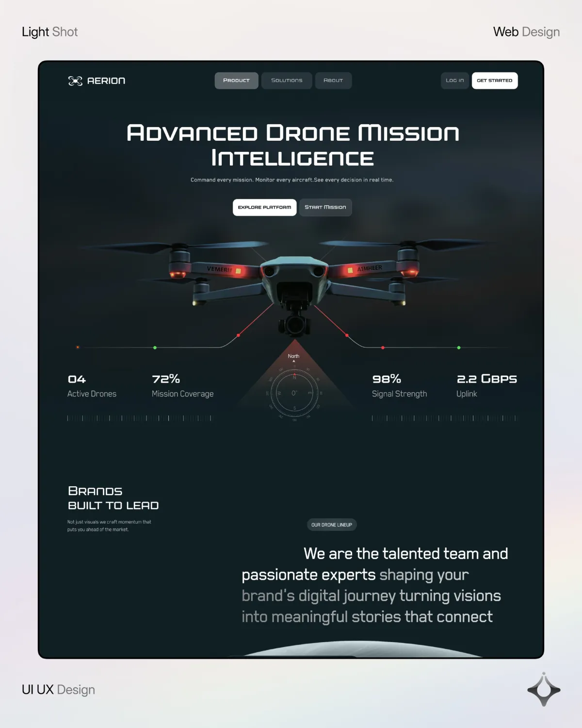Click the 2.2 Gbps Uplink stat
This screenshot has width=582, height=728.
(x=486, y=386)
